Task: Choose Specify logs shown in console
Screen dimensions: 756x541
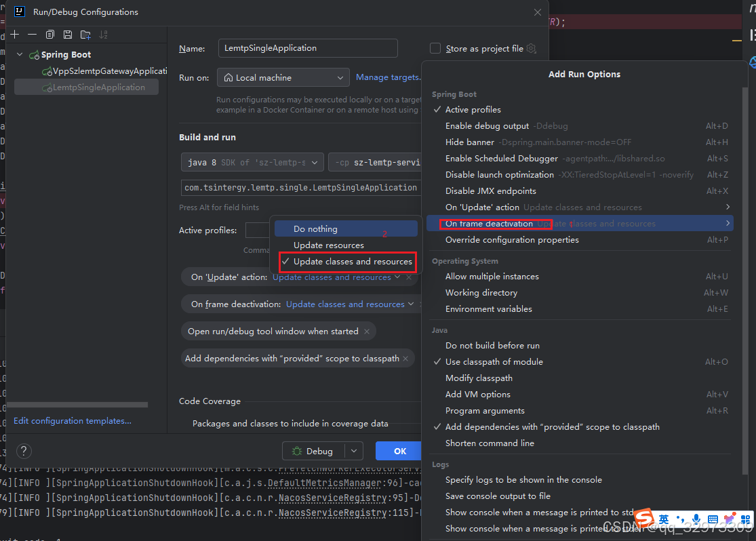Action: click(x=580, y=480)
